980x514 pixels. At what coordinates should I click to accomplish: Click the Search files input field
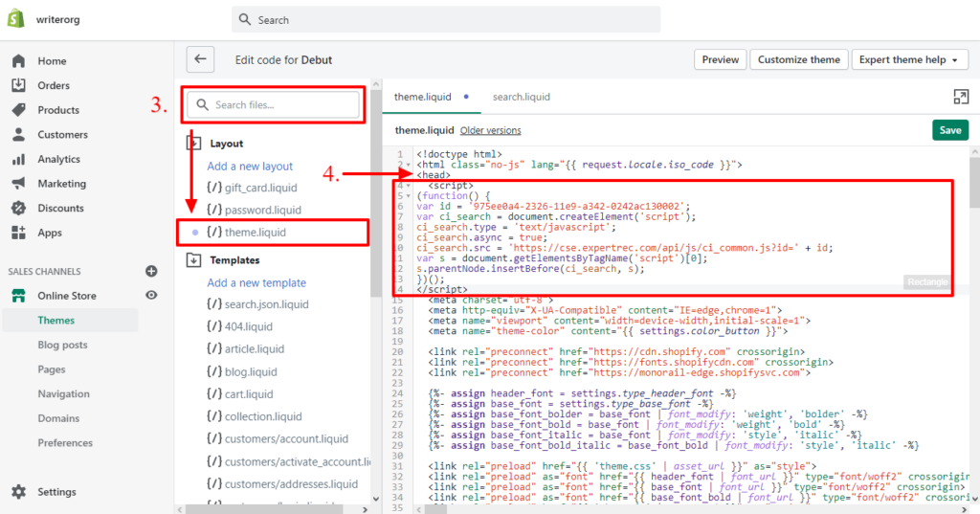[x=278, y=105]
